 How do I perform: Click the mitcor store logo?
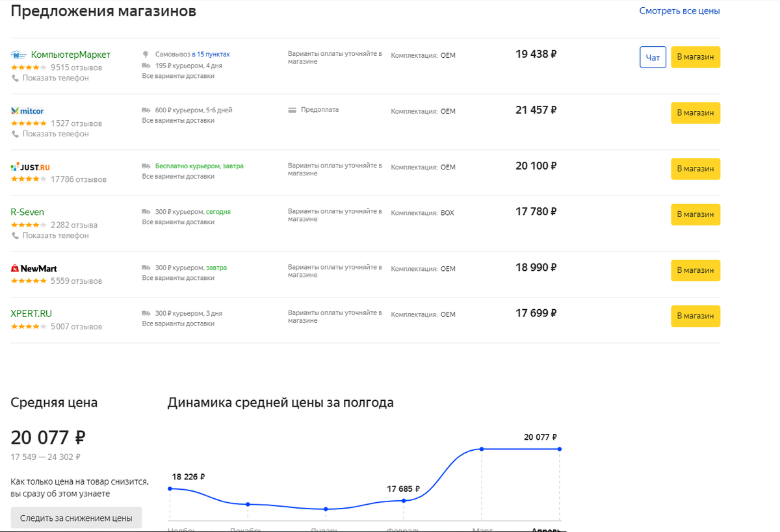click(27, 110)
